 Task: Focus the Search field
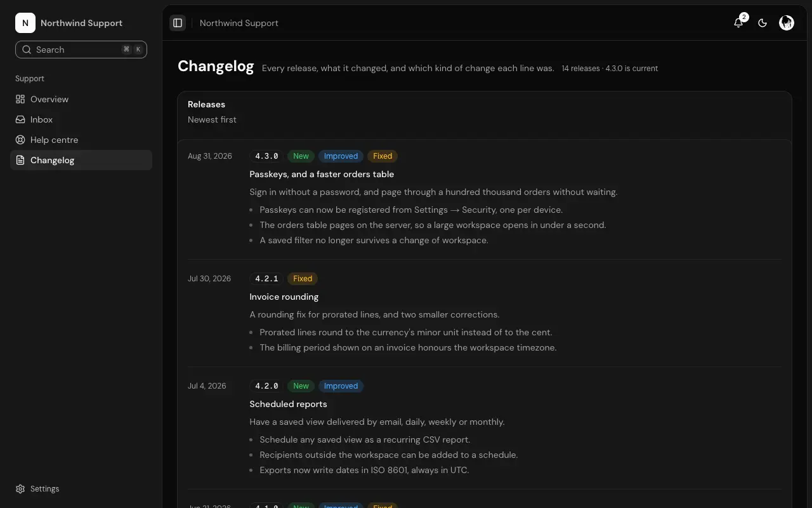click(81, 50)
